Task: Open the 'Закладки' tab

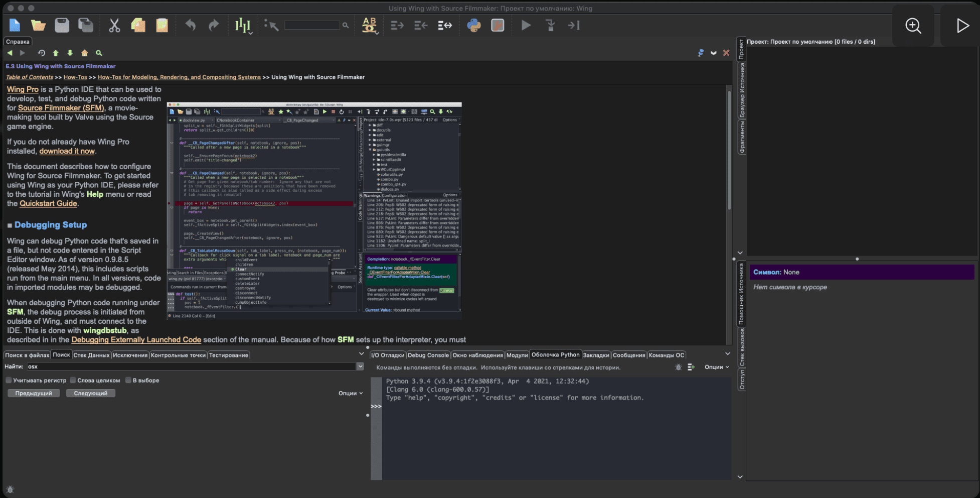Action: coord(596,355)
